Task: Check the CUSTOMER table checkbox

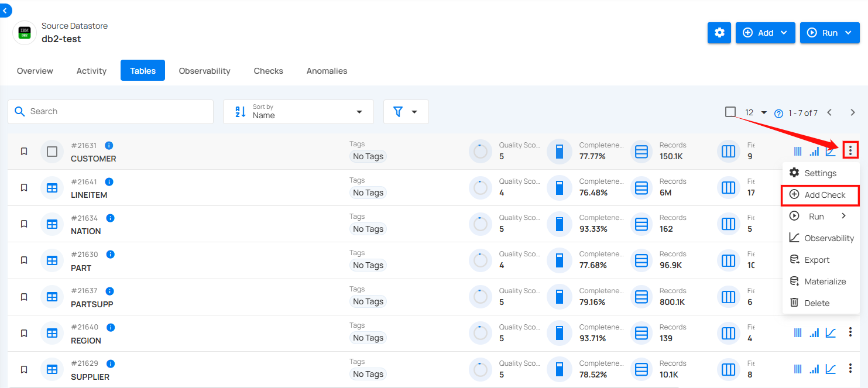Action: (52, 152)
